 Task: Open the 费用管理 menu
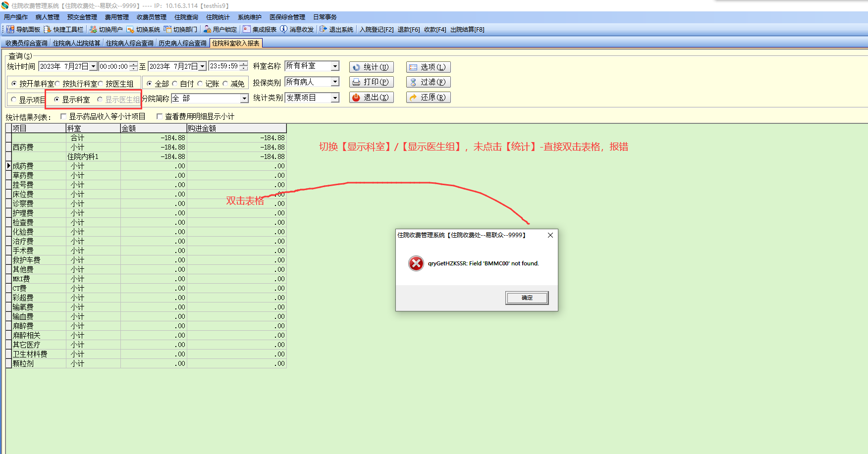point(117,17)
